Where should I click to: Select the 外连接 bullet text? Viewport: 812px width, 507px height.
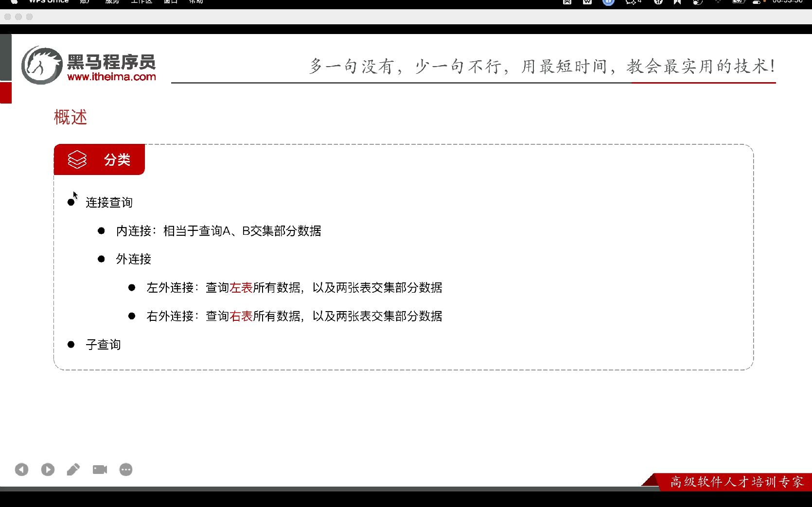coord(133,259)
